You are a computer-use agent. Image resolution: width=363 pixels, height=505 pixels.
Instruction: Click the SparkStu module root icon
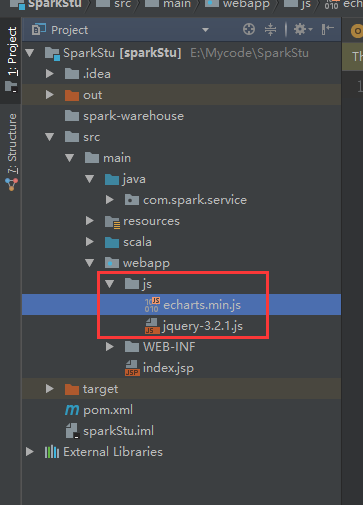click(x=52, y=54)
